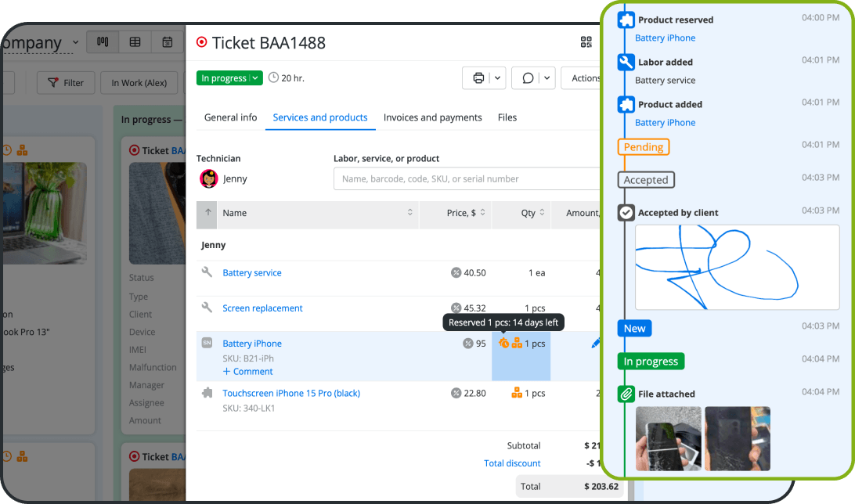Sort table by Name column
Image resolution: width=855 pixels, height=504 pixels.
click(316, 213)
